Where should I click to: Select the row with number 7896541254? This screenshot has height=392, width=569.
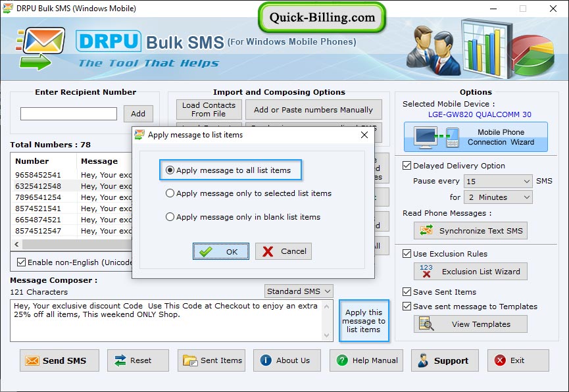pos(72,197)
